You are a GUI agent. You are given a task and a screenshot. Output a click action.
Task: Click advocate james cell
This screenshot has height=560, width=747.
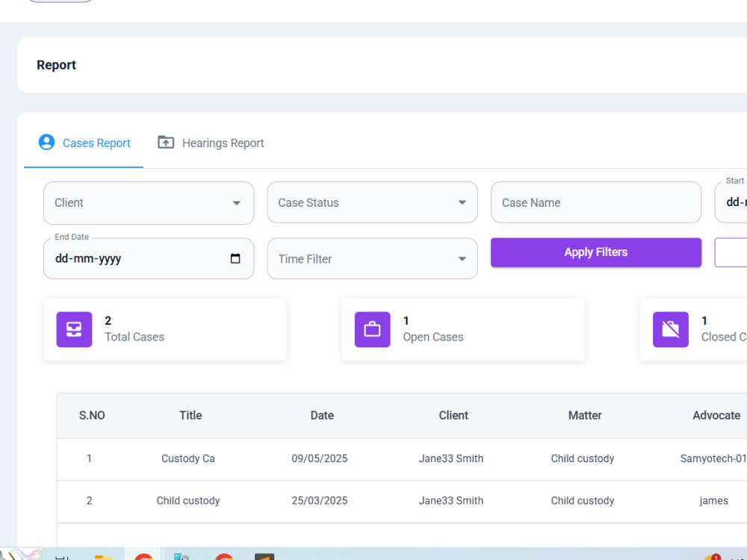click(713, 501)
